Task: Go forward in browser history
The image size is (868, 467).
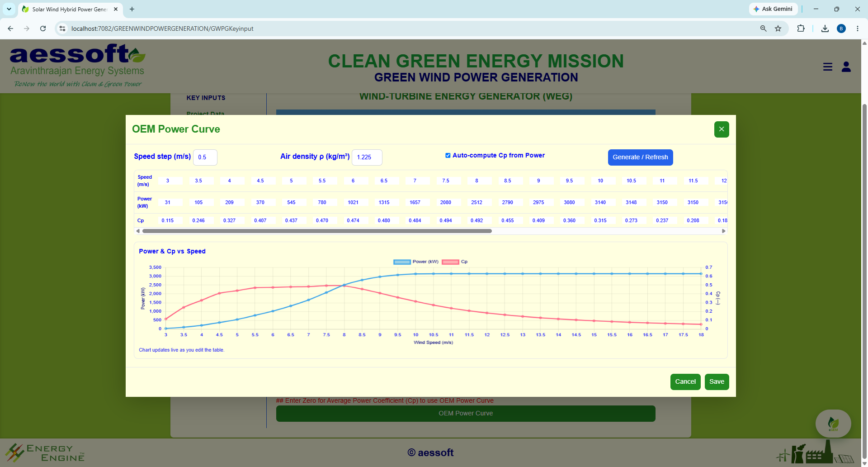Action: tap(27, 29)
